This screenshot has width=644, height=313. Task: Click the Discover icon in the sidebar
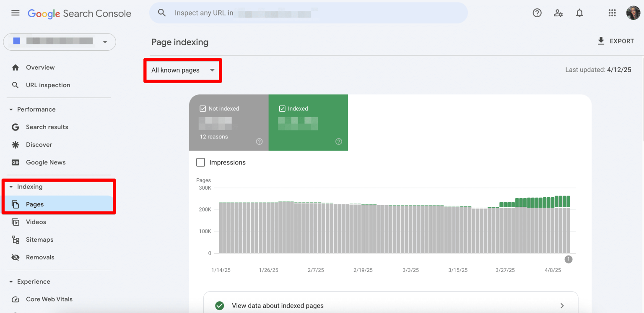[x=16, y=144]
